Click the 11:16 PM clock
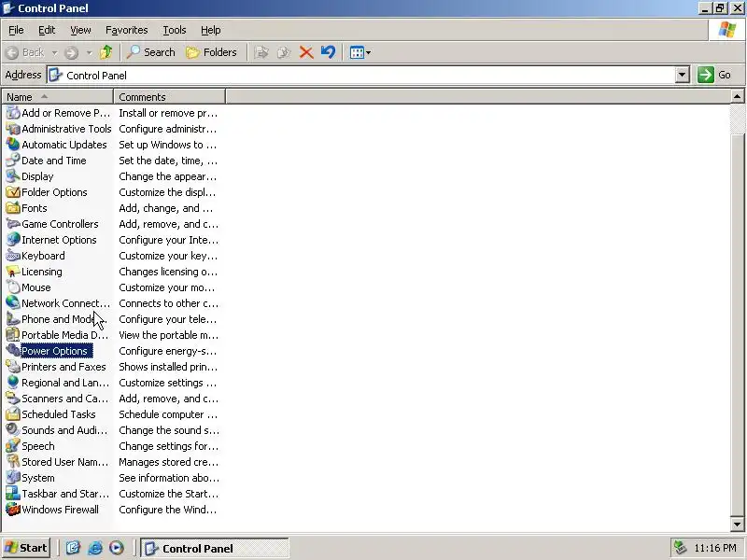 pyautogui.click(x=715, y=548)
